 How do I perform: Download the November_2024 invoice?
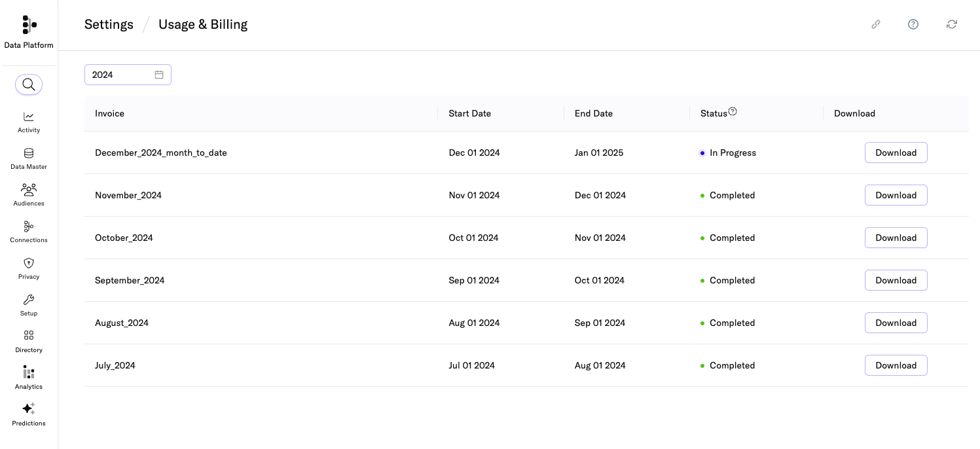[896, 195]
